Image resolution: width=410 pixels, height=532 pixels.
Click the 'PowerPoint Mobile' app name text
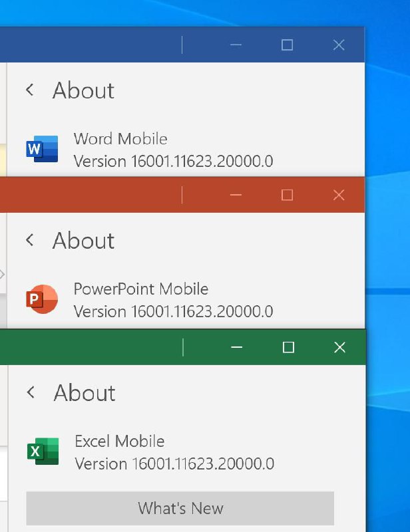[x=141, y=289]
